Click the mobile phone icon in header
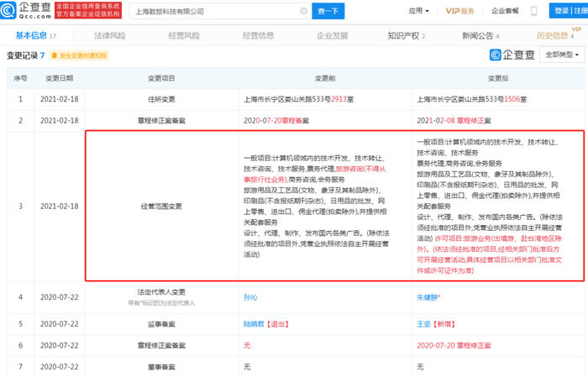This screenshot has height=377, width=588. [534, 11]
